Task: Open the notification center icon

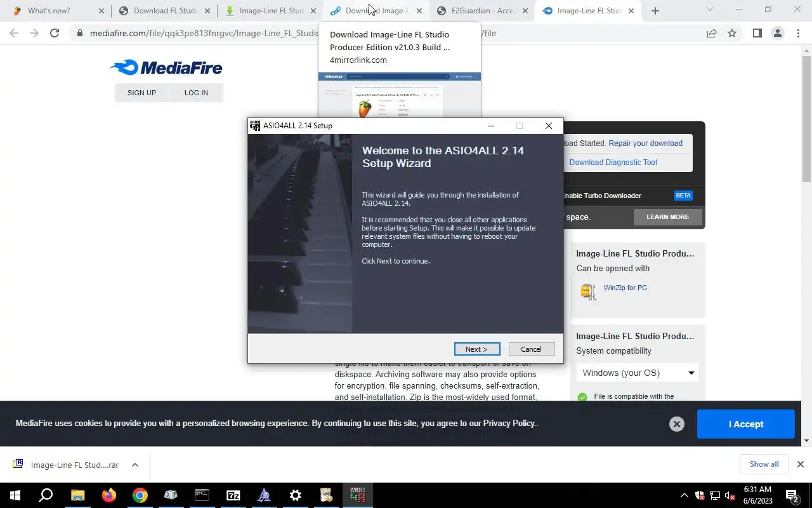Action: [792, 495]
